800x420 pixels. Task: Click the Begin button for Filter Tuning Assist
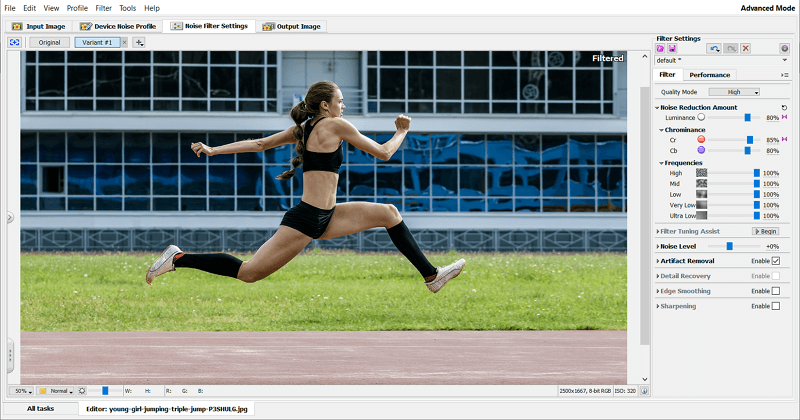point(765,232)
